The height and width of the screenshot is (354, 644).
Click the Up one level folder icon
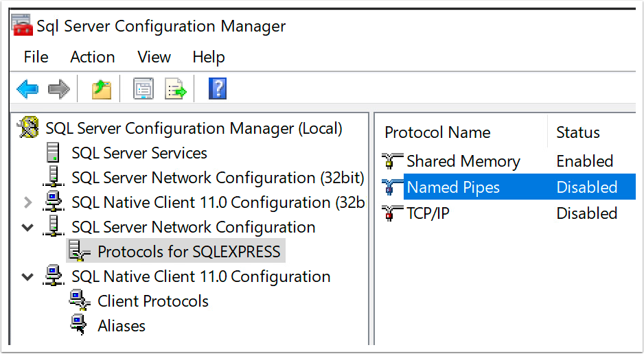tap(102, 89)
